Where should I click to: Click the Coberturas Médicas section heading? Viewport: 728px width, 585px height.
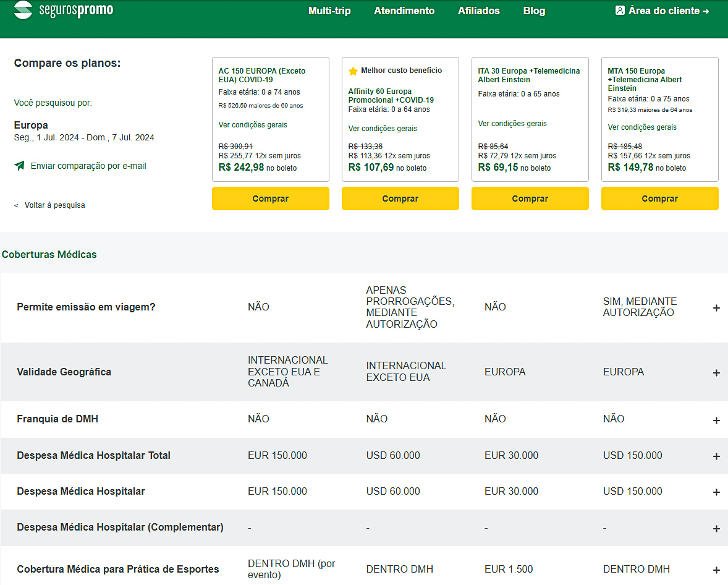click(x=49, y=255)
